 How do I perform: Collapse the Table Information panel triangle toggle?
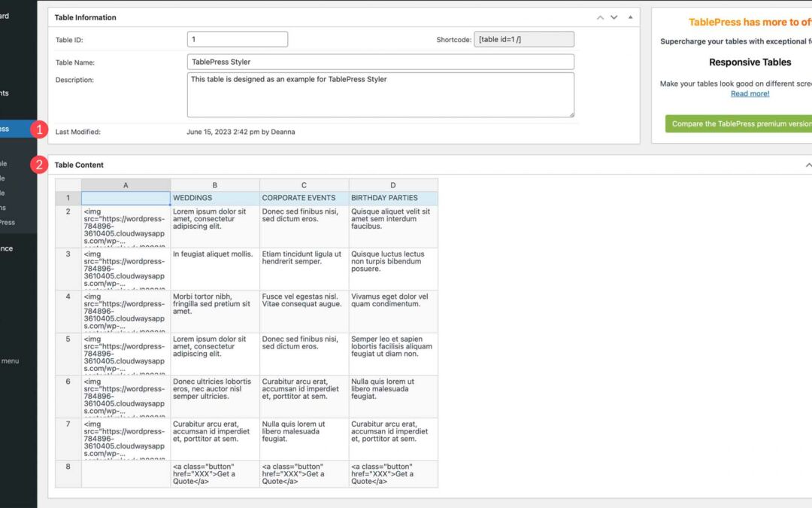pos(630,17)
